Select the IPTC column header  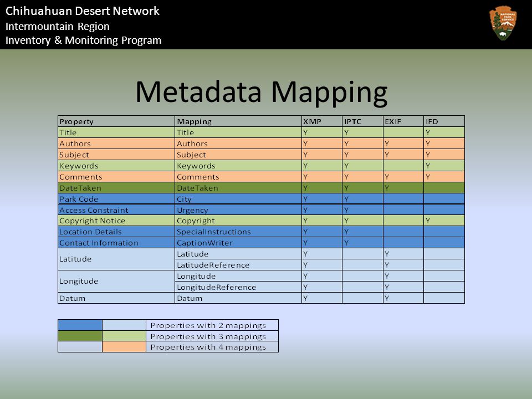coord(362,121)
